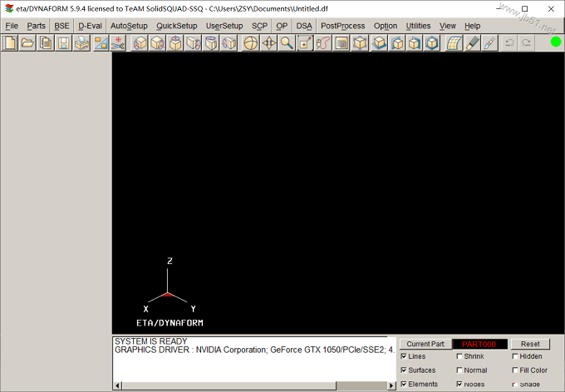Toggle the Nodes checkbox

pyautogui.click(x=459, y=384)
